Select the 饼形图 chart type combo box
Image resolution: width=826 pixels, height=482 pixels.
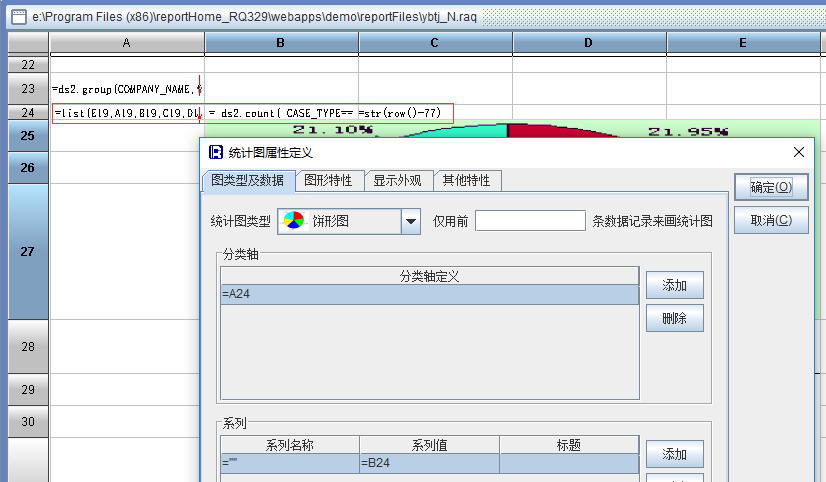(349, 221)
